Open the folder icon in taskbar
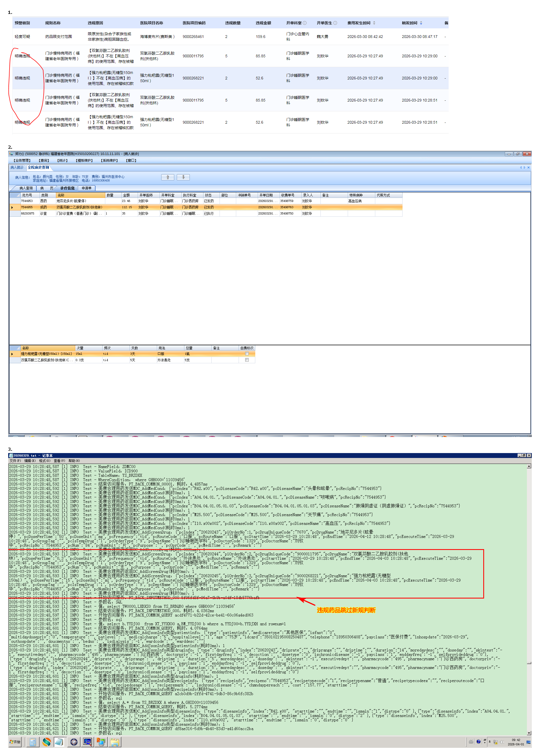 [115, 742]
